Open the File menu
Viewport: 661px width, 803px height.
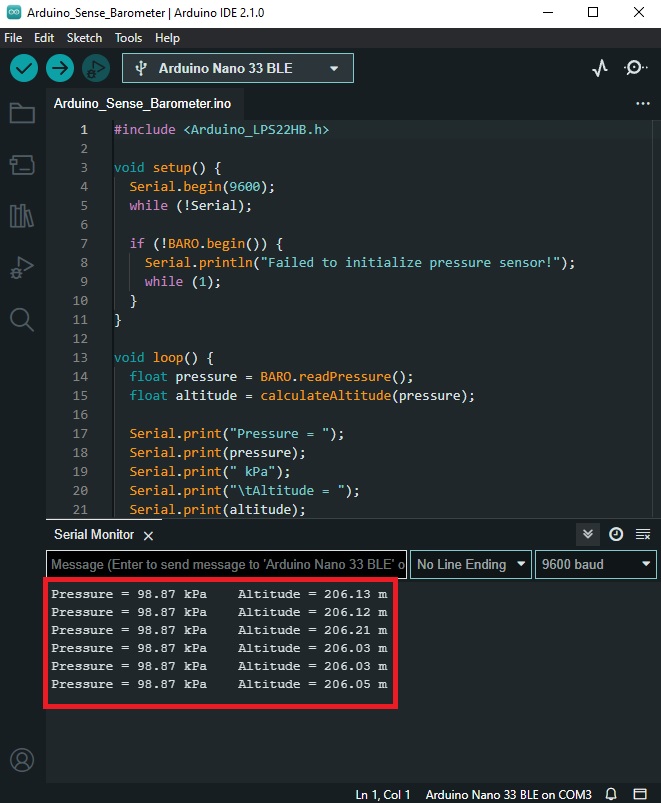[13, 38]
